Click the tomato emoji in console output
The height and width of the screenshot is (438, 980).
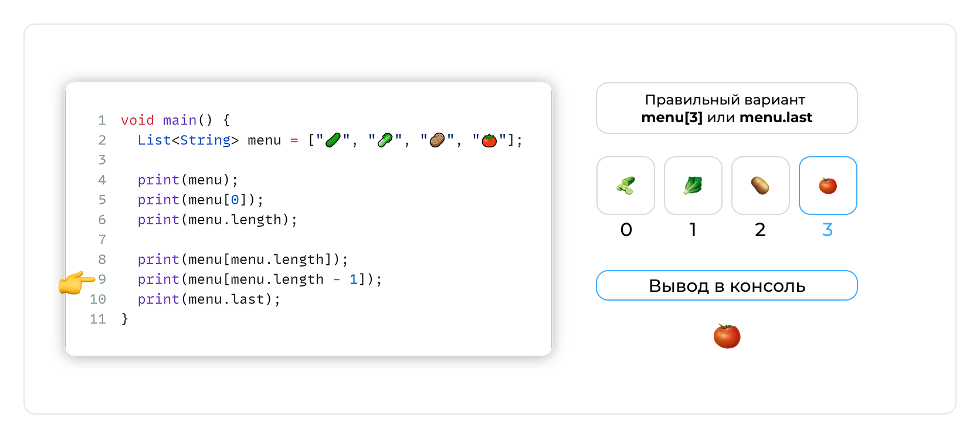coord(727,336)
